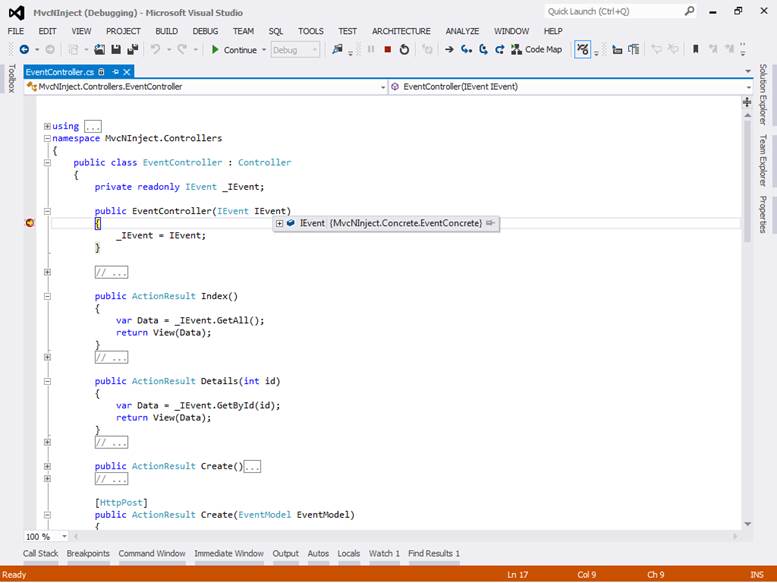Collapse the EventController constructor block

pos(47,211)
